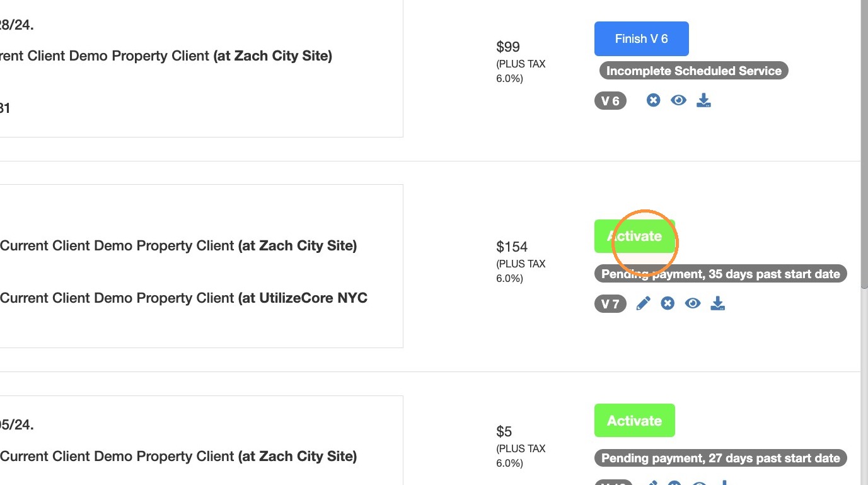Click the UtilizeCore NYC service line

[184, 298]
